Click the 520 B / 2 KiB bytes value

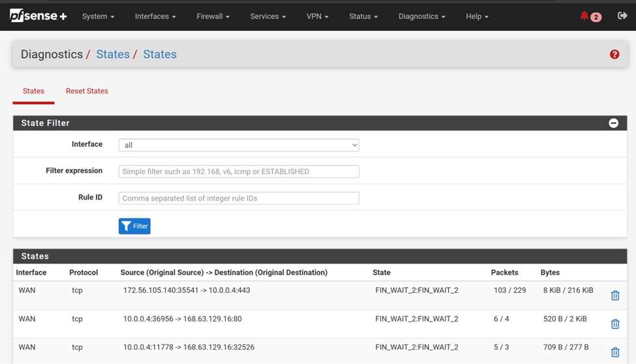565,318
